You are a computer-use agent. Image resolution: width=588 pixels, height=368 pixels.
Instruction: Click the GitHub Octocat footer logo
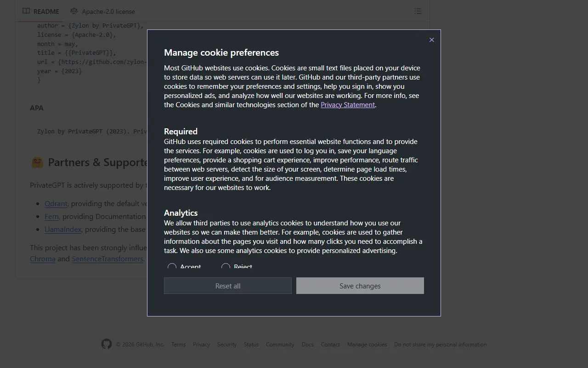tap(107, 344)
